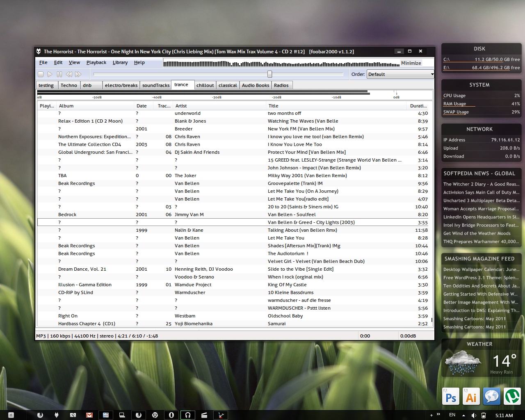Screen dimensions: 525x420
Task: Switch to the chillout playlist tab
Action: (x=205, y=85)
